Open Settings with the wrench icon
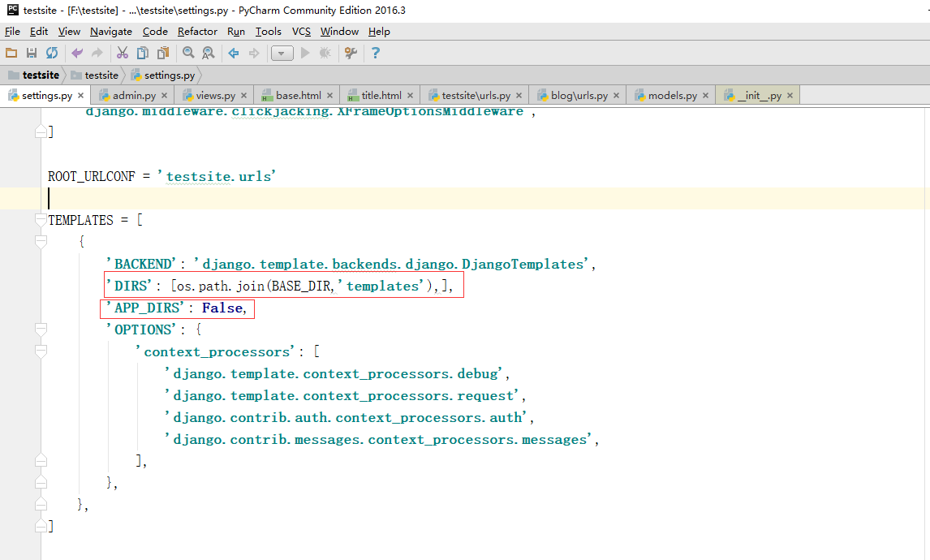Viewport: 930px width, 560px height. (351, 53)
